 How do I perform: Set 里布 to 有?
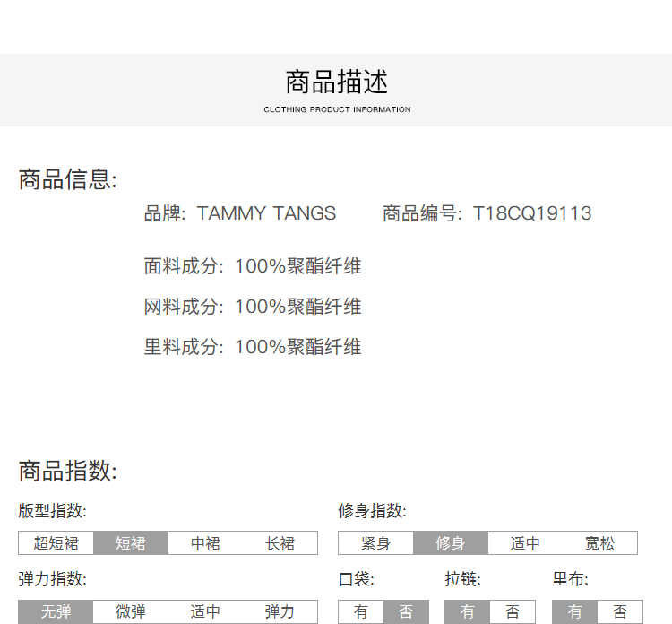point(575,612)
